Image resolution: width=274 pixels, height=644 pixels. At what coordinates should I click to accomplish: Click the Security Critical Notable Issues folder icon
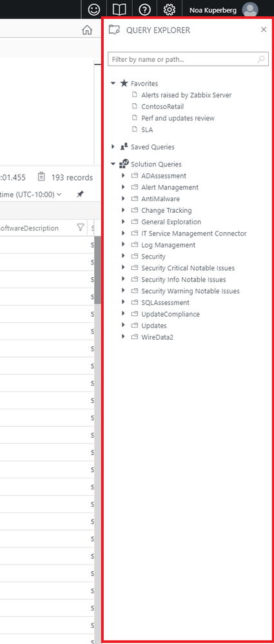tap(134, 268)
